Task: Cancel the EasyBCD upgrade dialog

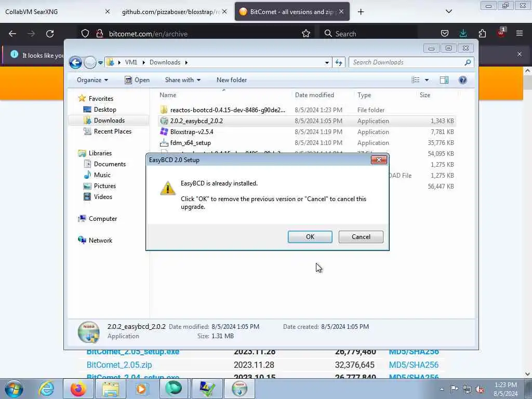Action: point(361,237)
